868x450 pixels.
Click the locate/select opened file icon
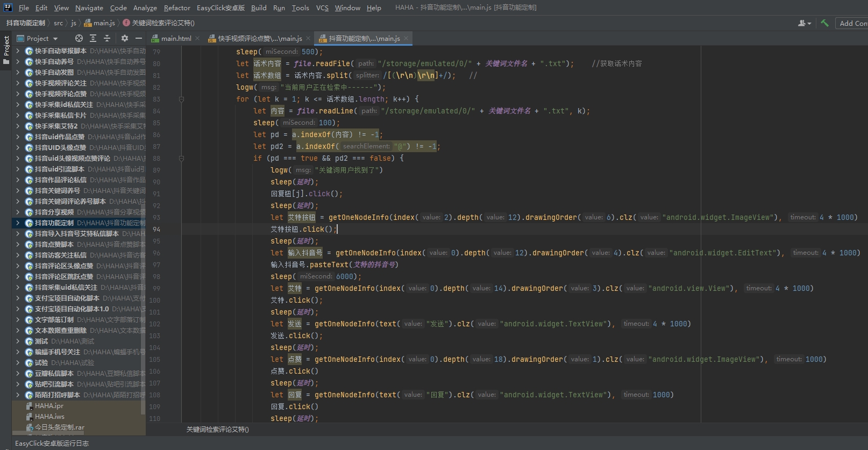click(79, 38)
